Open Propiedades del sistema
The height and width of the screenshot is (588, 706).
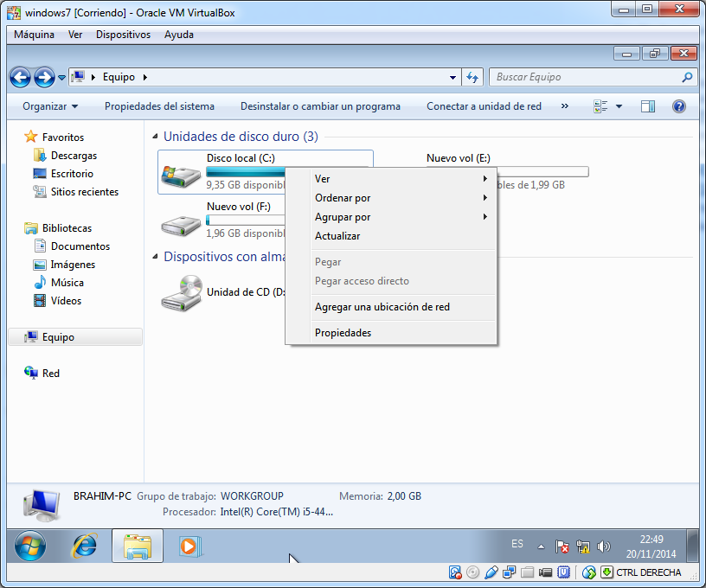point(159,106)
